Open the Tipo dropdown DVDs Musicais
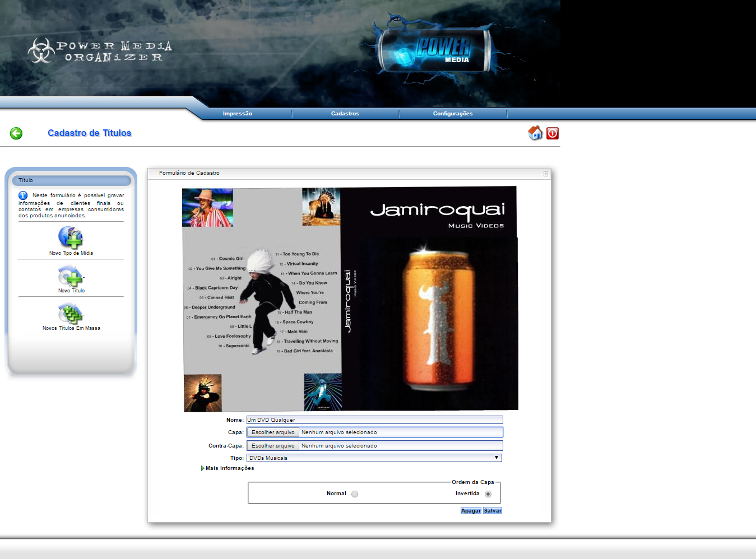 tap(374, 458)
